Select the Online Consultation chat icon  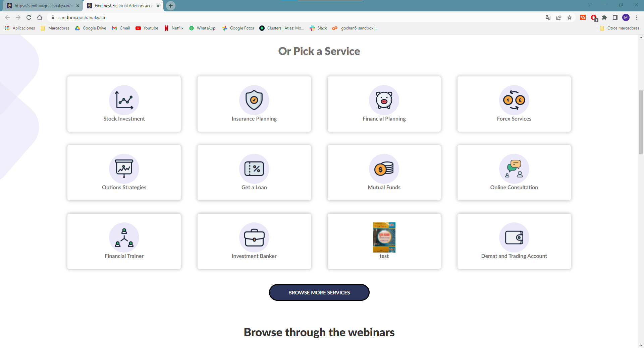tap(514, 169)
